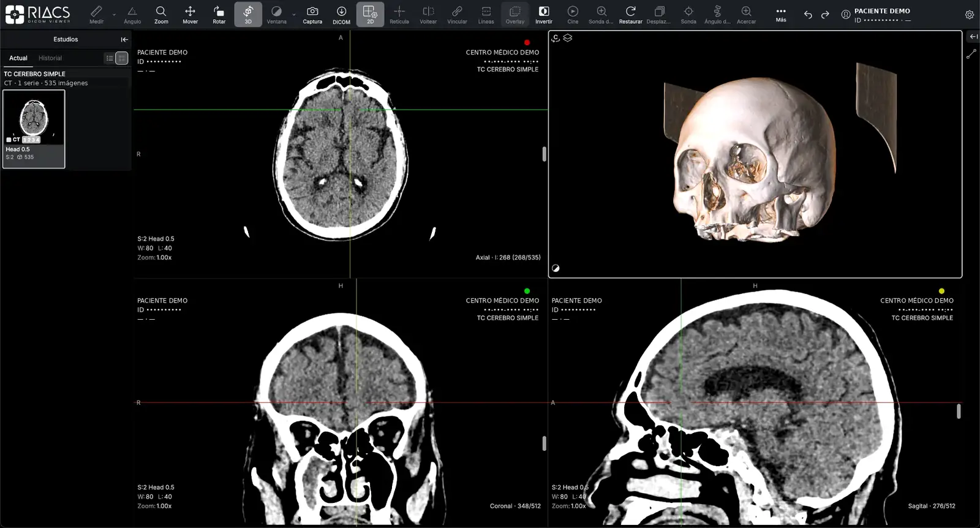This screenshot has width=980, height=528.
Task: Click the Estudios panel title
Action: tap(66, 39)
